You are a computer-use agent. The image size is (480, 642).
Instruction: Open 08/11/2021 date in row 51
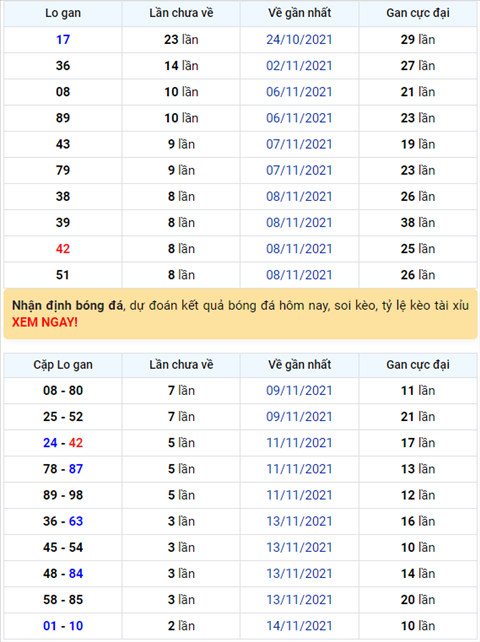299,275
